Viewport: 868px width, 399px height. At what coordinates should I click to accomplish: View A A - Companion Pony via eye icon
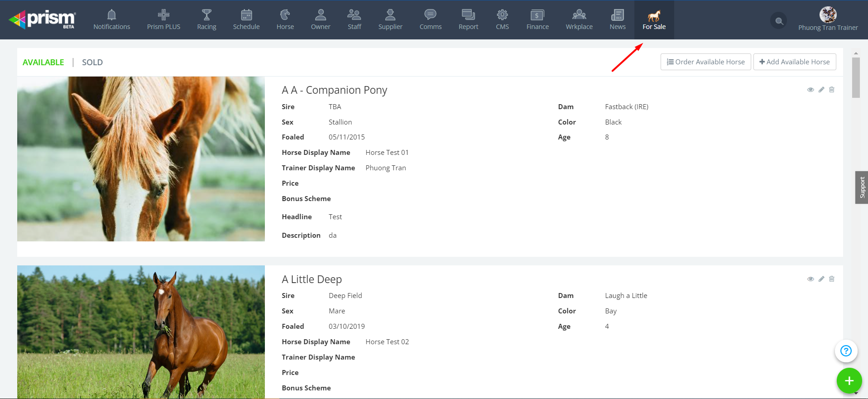click(x=810, y=90)
